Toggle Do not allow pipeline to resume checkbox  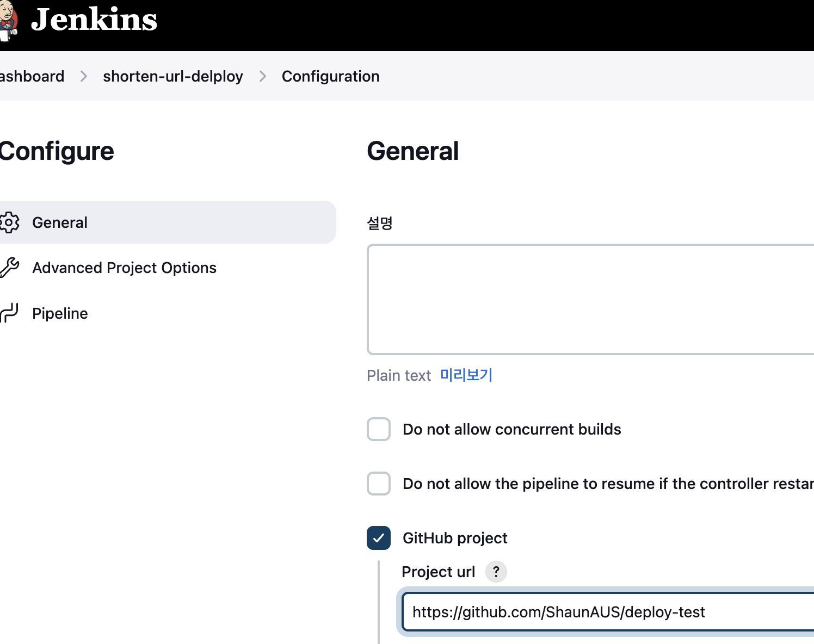[379, 484]
